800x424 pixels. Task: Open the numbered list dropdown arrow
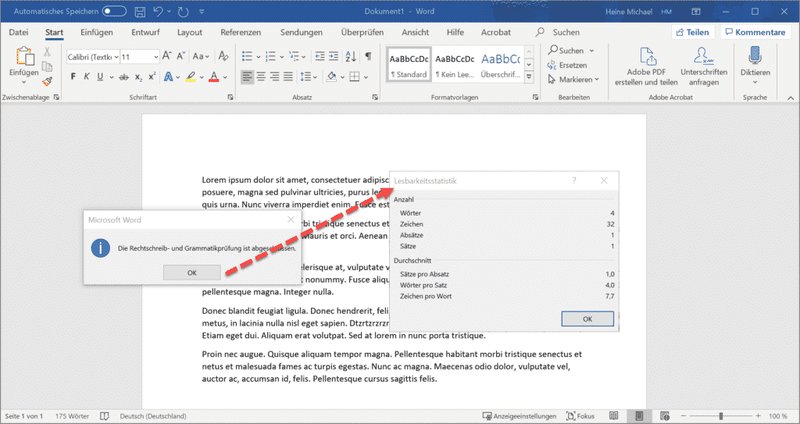click(x=282, y=57)
